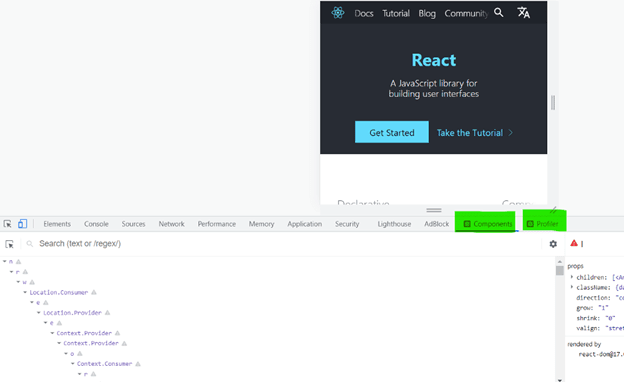
Task: Open the Tutorial header link
Action: [396, 14]
